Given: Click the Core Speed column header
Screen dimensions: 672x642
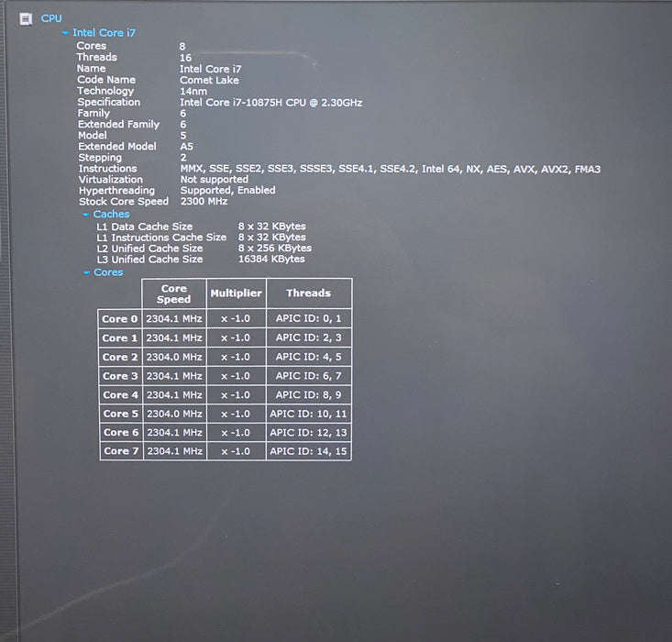Looking at the screenshot, I should tap(173, 293).
